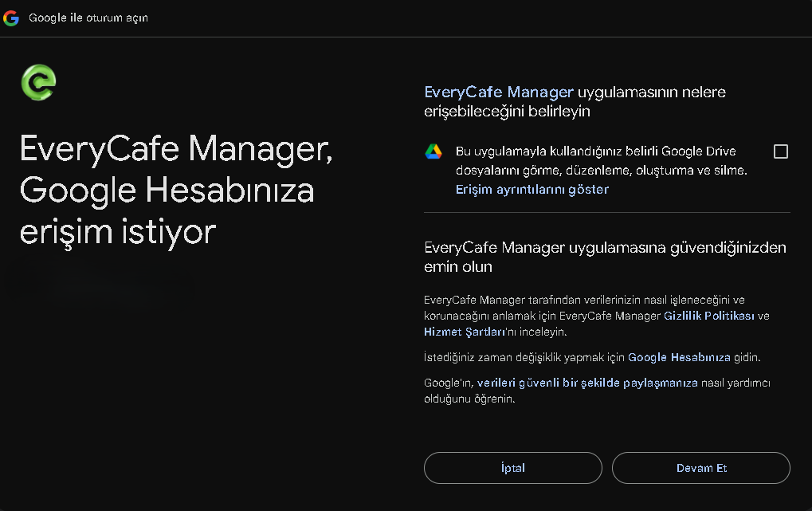Open the EveryCafe Manager app name link

pyautogui.click(x=499, y=92)
